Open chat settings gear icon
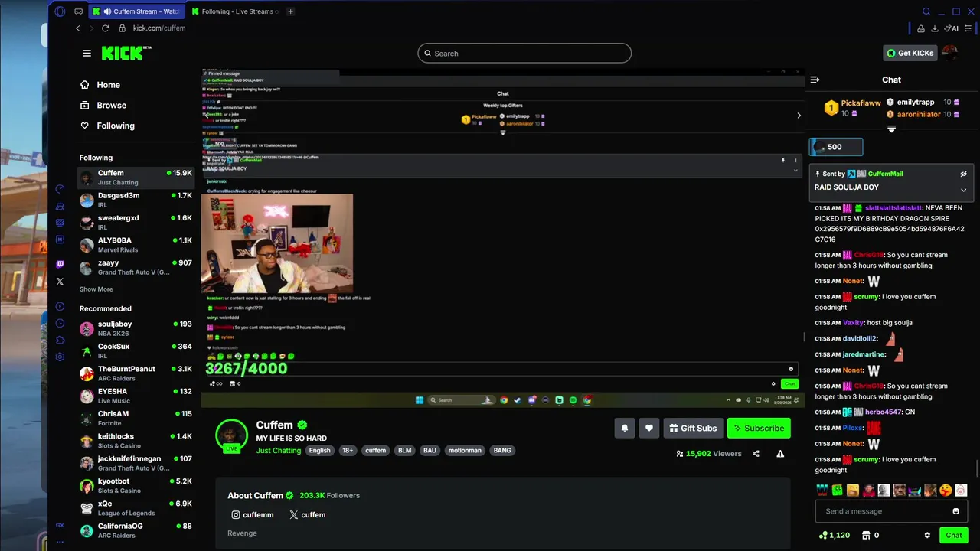 click(x=927, y=536)
